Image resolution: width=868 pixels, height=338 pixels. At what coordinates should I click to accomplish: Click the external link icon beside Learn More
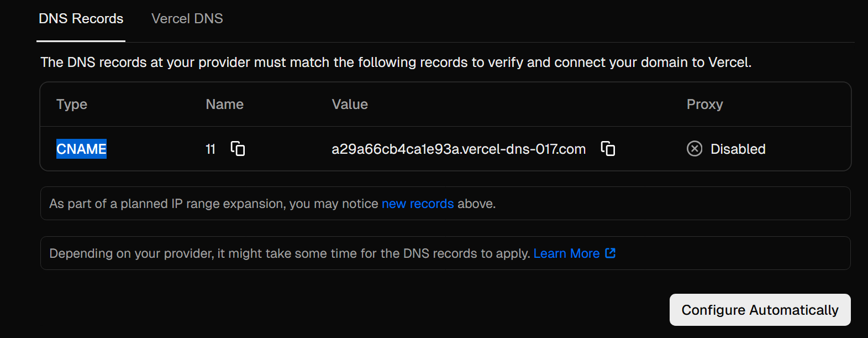point(611,253)
